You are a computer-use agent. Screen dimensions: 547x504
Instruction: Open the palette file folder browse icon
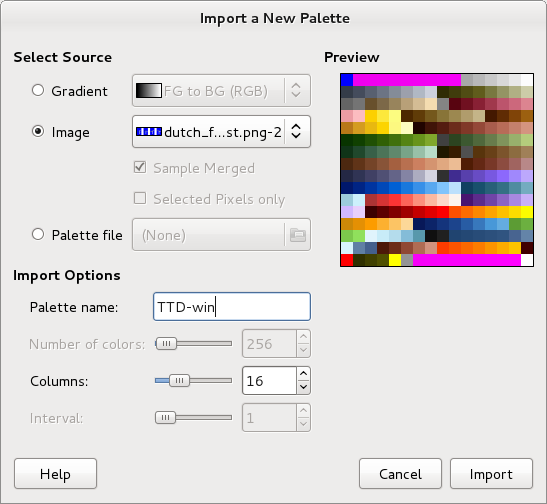(x=298, y=235)
